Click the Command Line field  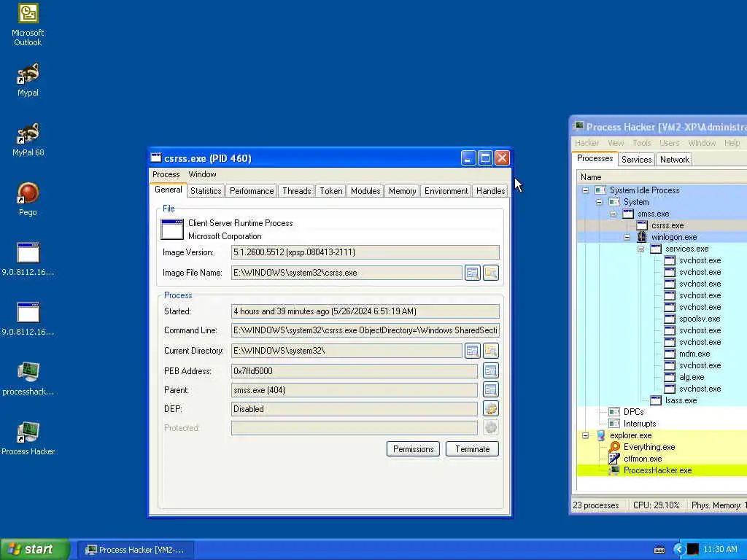(x=365, y=330)
